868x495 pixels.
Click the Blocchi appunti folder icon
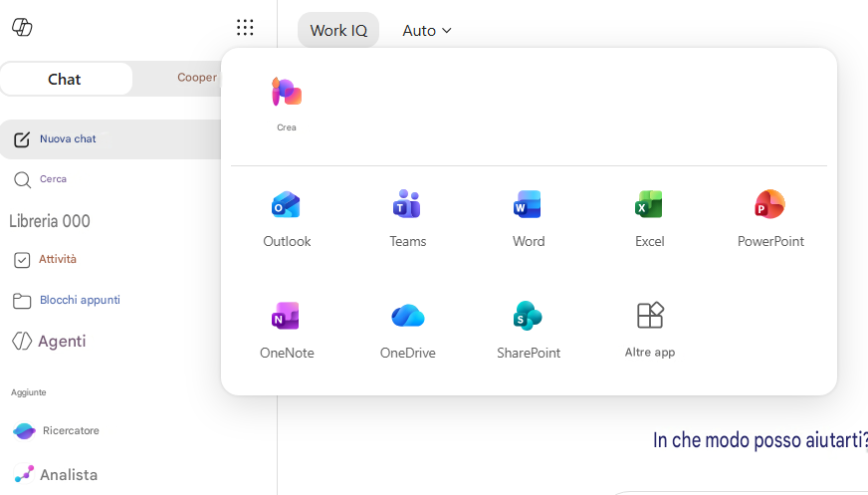pyautogui.click(x=22, y=301)
